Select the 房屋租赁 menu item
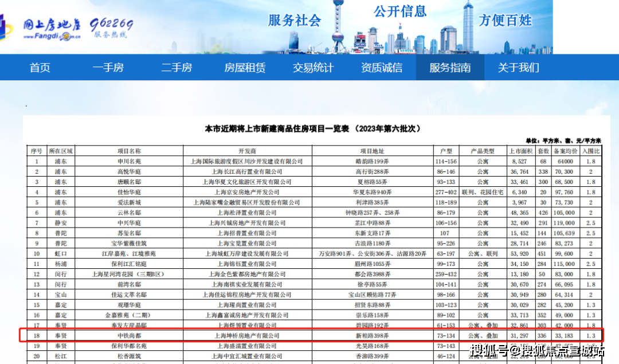This screenshot has width=619, height=364. pyautogui.click(x=245, y=67)
